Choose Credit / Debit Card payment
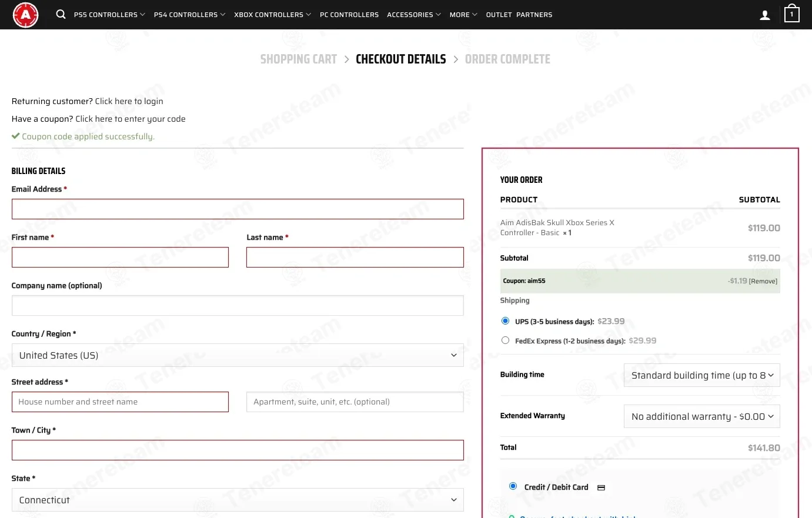This screenshot has height=518, width=812. (x=513, y=486)
